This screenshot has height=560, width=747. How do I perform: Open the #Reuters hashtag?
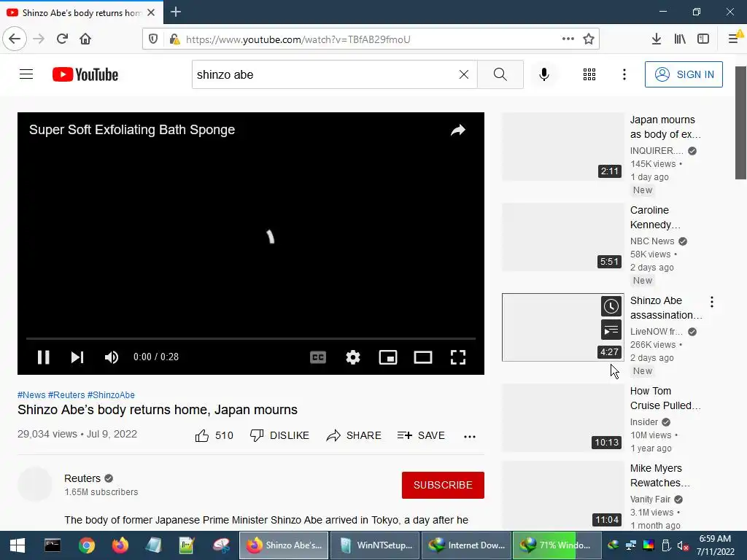point(66,394)
